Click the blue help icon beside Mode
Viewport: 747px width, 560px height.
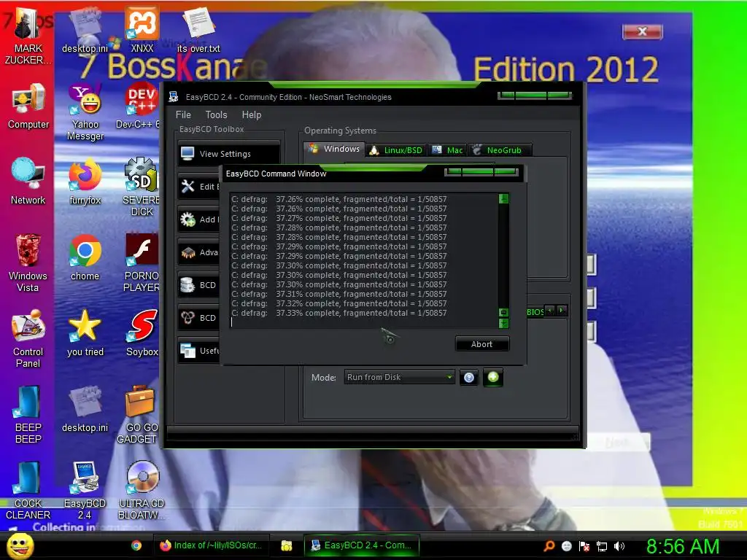[469, 378]
